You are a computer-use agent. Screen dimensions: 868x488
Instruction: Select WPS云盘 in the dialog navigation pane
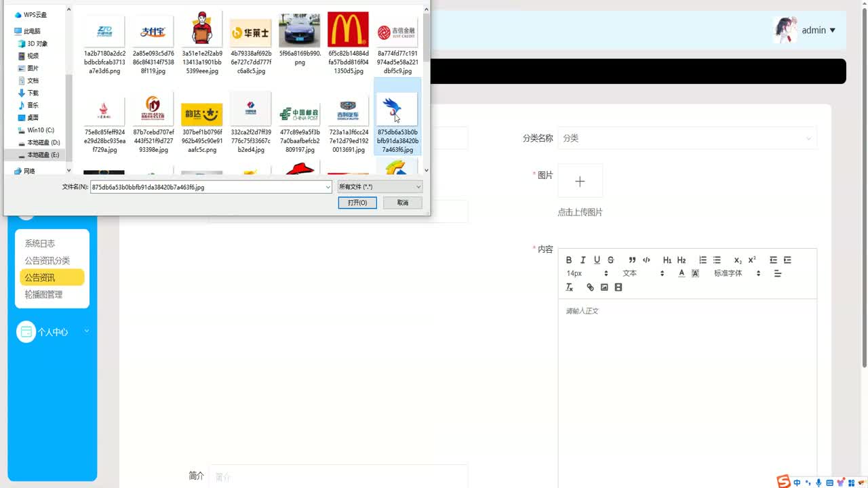(x=31, y=15)
